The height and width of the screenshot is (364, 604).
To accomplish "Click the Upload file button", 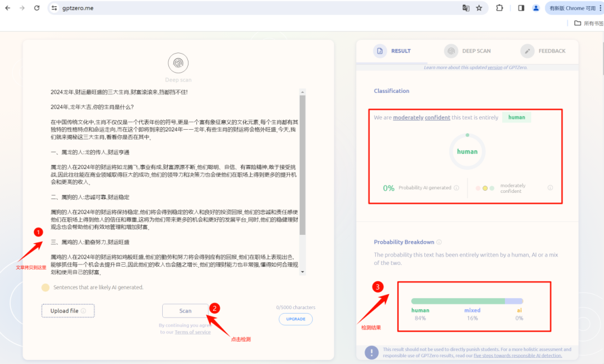I will [68, 311].
